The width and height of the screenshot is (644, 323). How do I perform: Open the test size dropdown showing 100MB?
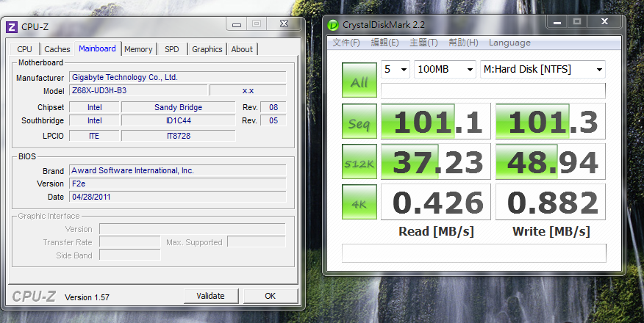click(446, 69)
